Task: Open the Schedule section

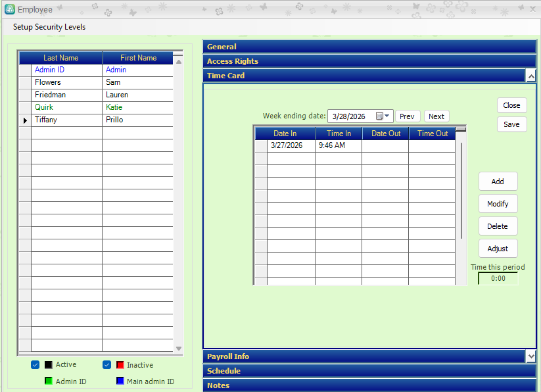Action: click(x=369, y=371)
